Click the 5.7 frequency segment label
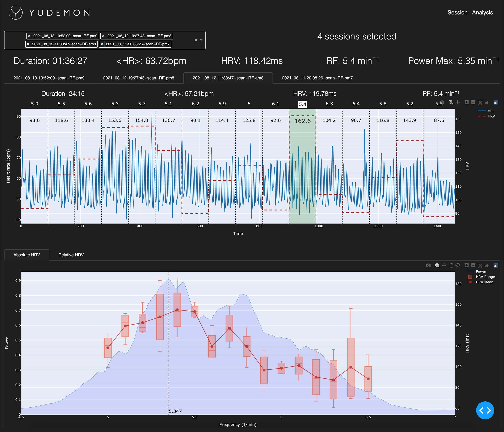This screenshot has width=504, height=432. pyautogui.click(x=142, y=104)
